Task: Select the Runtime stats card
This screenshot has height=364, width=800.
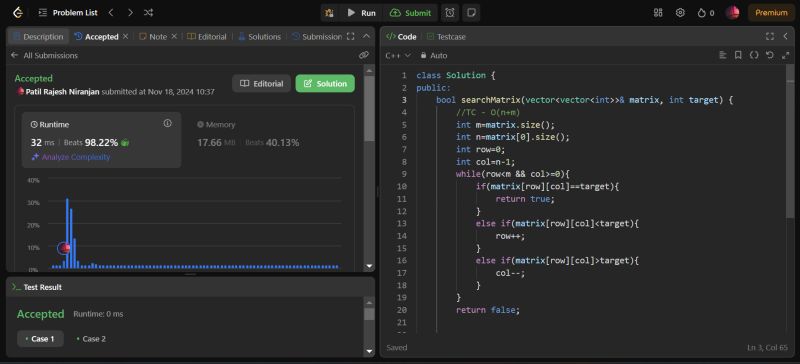Action: (101, 140)
